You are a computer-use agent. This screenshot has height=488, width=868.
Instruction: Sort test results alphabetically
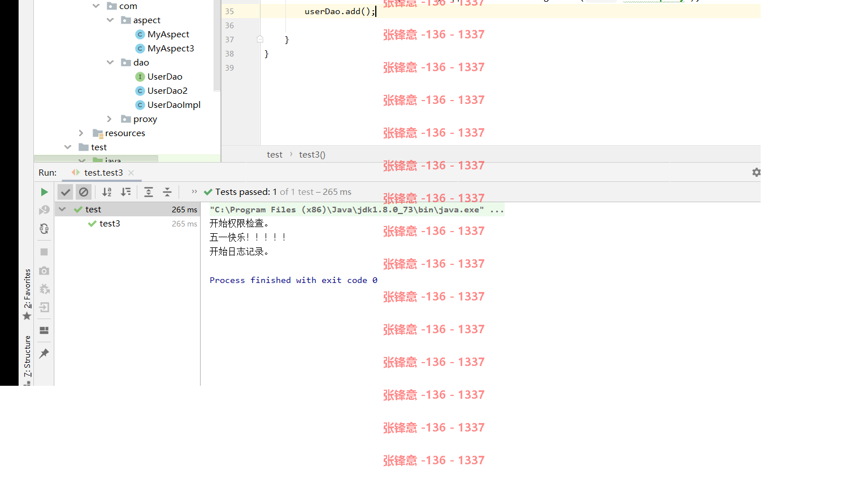click(107, 192)
